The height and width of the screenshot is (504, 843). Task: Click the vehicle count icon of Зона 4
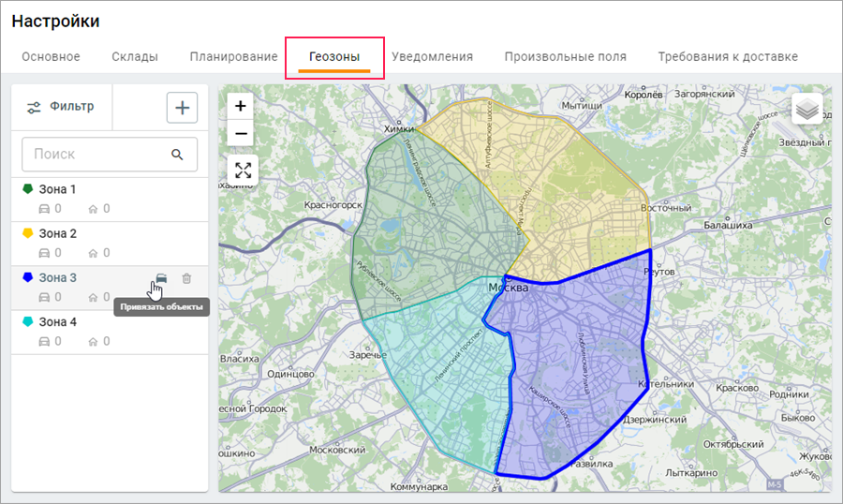coord(44,341)
